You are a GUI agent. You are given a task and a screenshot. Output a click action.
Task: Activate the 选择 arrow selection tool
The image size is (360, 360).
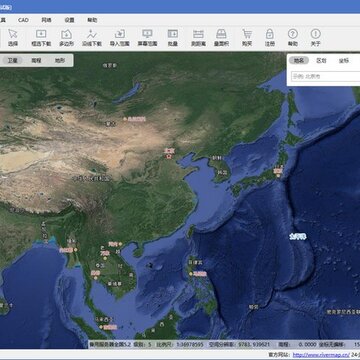tap(13, 38)
